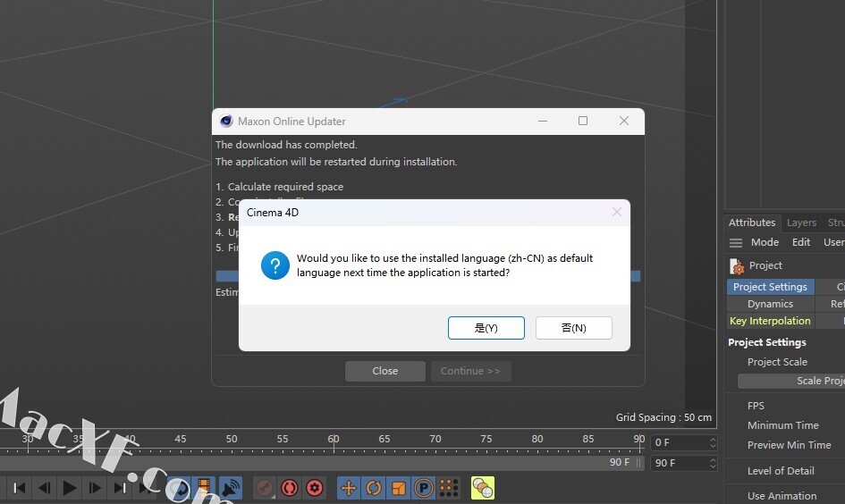Click the 90 F field stepper arrows

pos(713,463)
